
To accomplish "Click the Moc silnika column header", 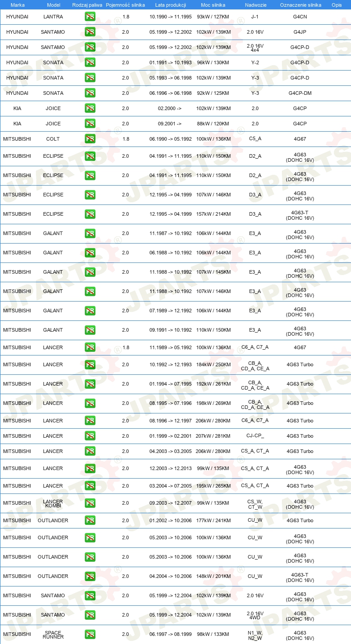I will point(213,4).
